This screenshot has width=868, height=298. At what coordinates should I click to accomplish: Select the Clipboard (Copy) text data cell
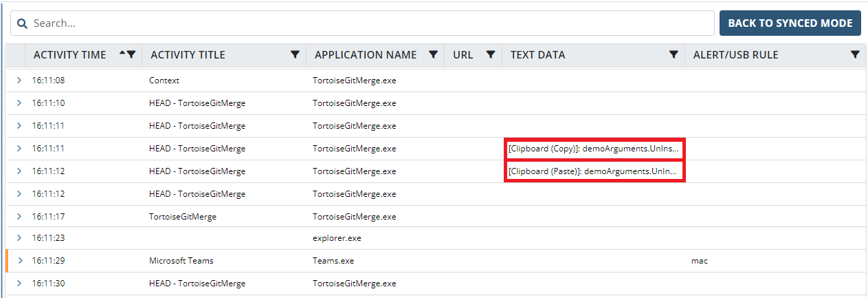(x=594, y=149)
